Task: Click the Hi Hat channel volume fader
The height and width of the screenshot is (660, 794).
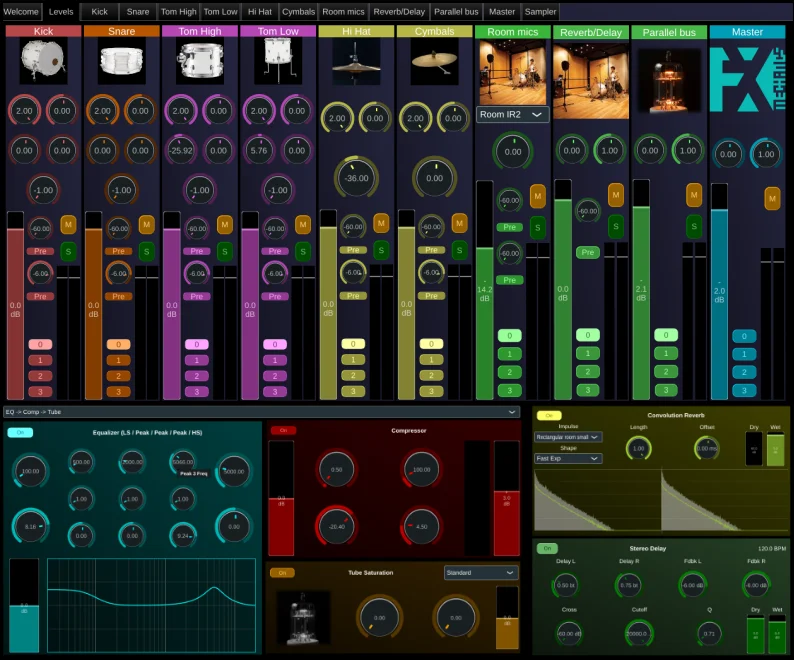Action: pos(328,310)
